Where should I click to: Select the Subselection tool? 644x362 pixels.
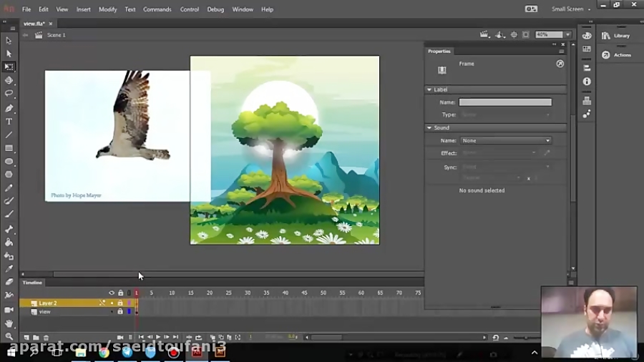[x=9, y=54]
